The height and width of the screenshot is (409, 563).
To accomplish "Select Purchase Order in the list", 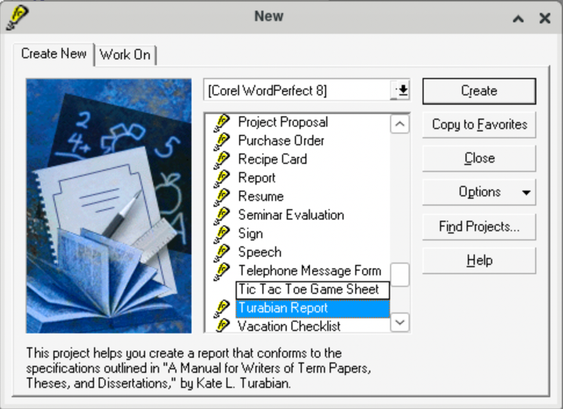I will [281, 141].
